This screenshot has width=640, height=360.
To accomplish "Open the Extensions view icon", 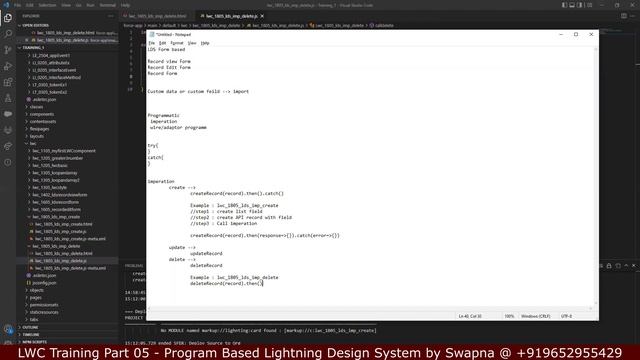I will [x=8, y=82].
